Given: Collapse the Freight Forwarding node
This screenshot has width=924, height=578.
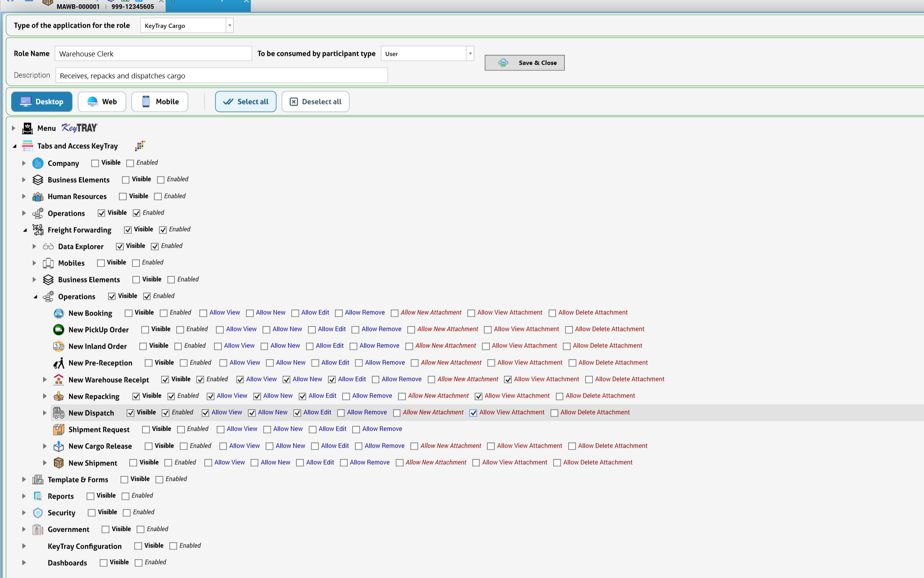Looking at the screenshot, I should click(x=25, y=230).
